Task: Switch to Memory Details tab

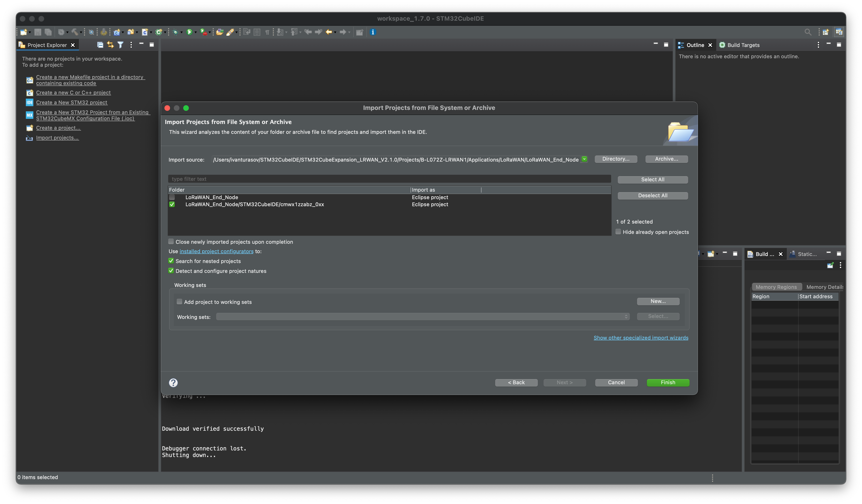Action: pos(824,287)
